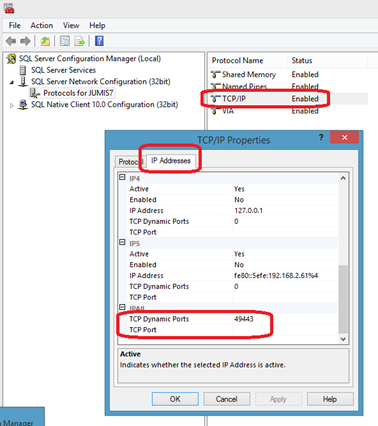Click the Apply button
Viewport: 378px width, 426px height.
click(x=278, y=399)
